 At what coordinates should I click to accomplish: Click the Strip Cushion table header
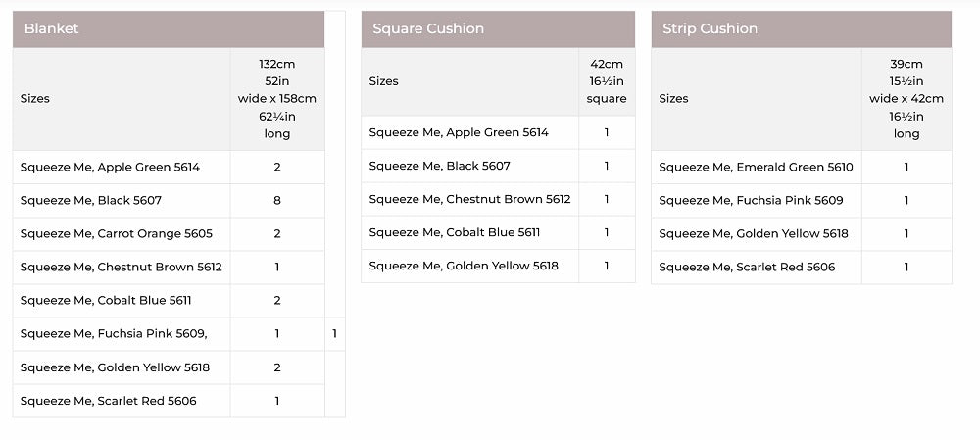(710, 28)
